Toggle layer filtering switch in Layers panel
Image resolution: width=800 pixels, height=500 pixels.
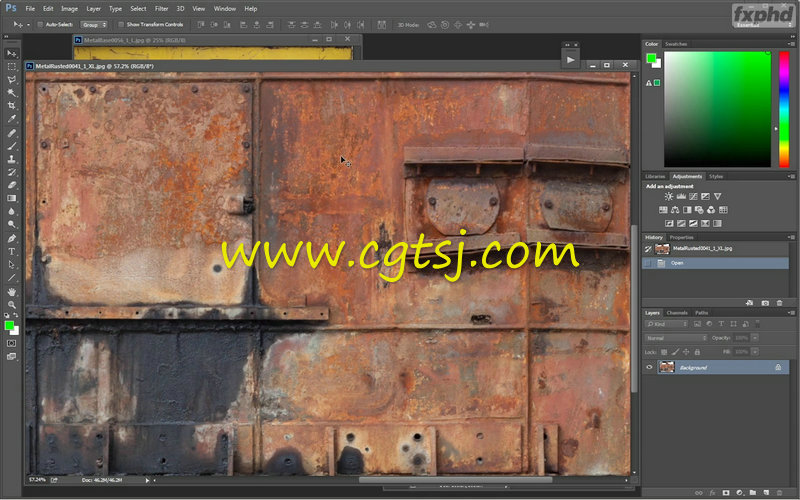(x=757, y=324)
